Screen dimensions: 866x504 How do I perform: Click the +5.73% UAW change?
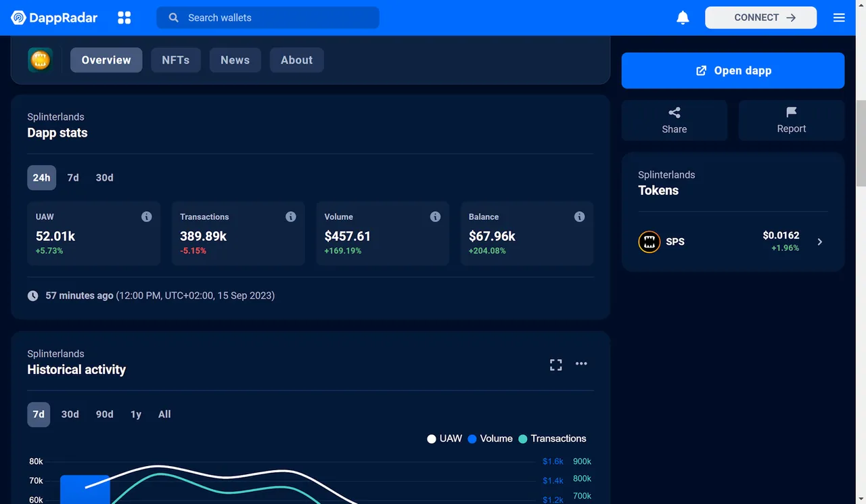coord(49,251)
